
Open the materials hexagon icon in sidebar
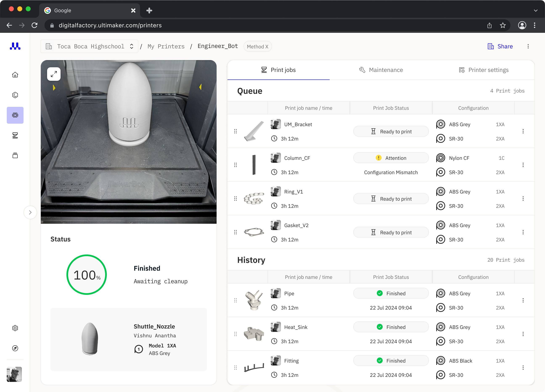pyautogui.click(x=15, y=95)
